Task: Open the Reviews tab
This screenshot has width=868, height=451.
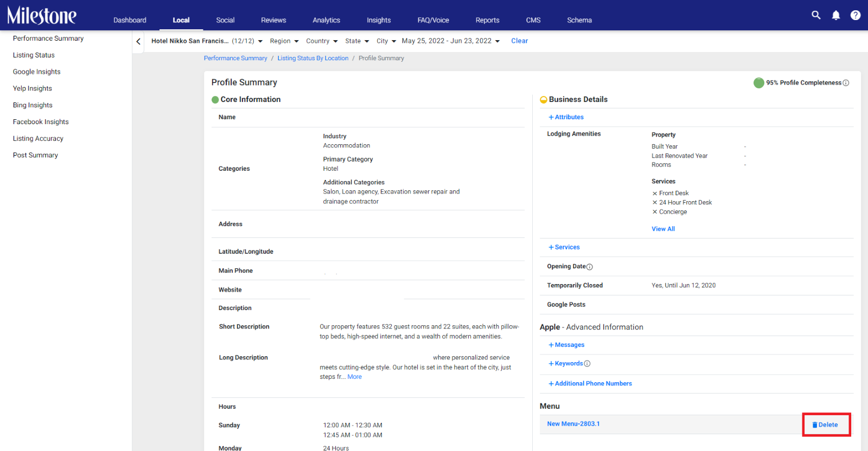Action: click(273, 20)
